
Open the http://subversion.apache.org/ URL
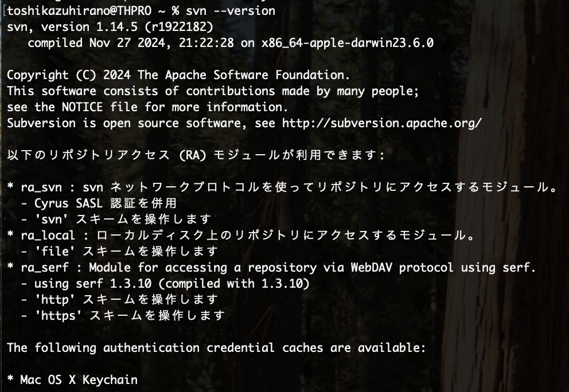tap(382, 123)
